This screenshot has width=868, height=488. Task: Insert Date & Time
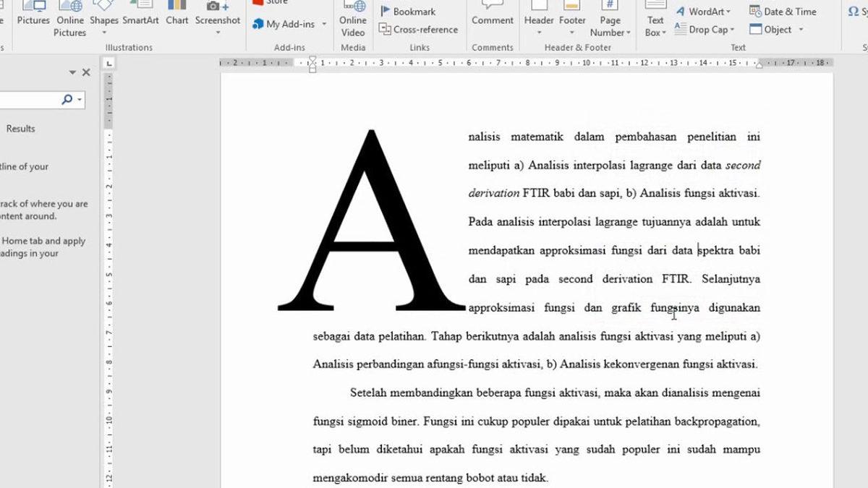pos(783,12)
